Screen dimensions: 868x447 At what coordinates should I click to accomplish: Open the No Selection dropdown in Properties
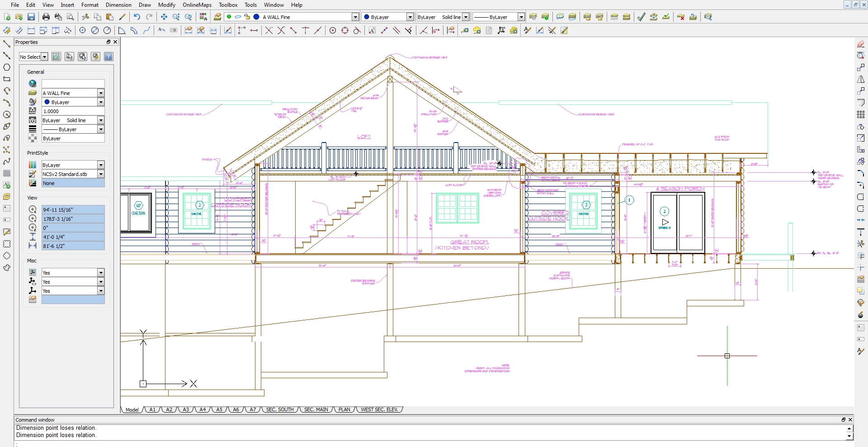45,57
